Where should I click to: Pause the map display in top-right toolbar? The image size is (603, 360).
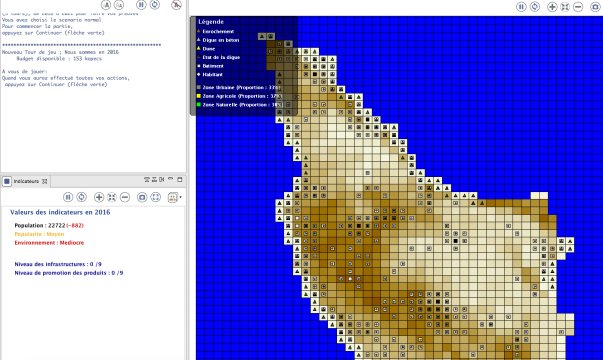tap(521, 7)
